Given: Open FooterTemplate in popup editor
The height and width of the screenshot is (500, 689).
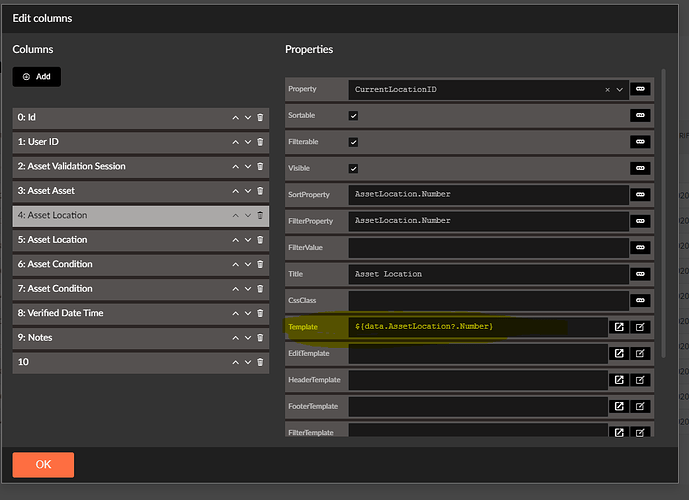Looking at the screenshot, I should coord(619,406).
